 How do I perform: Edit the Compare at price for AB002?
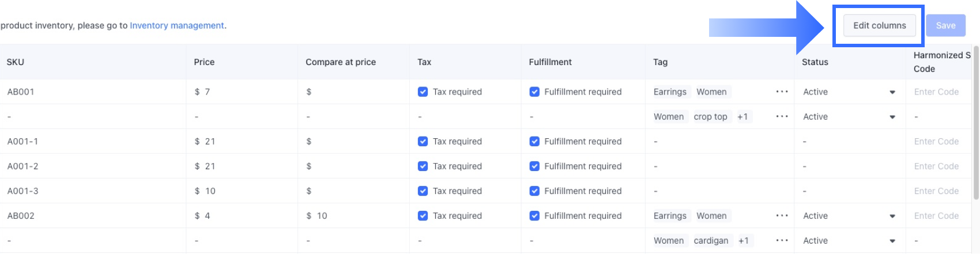[346, 216]
